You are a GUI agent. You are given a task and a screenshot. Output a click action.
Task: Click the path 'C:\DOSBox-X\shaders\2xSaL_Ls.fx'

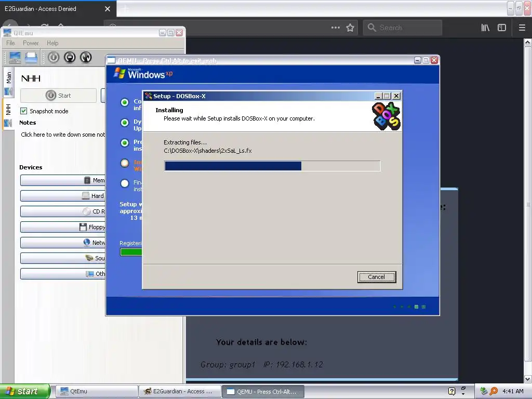point(208,151)
